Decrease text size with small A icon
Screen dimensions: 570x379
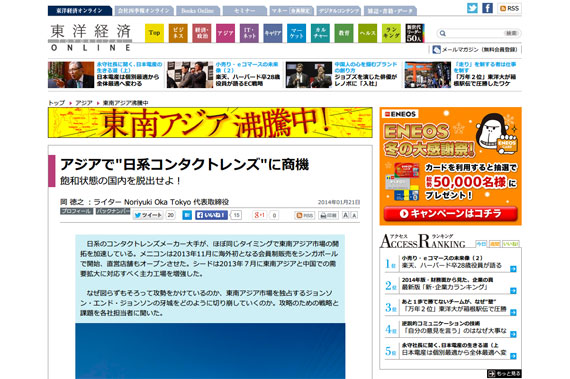tap(354, 215)
